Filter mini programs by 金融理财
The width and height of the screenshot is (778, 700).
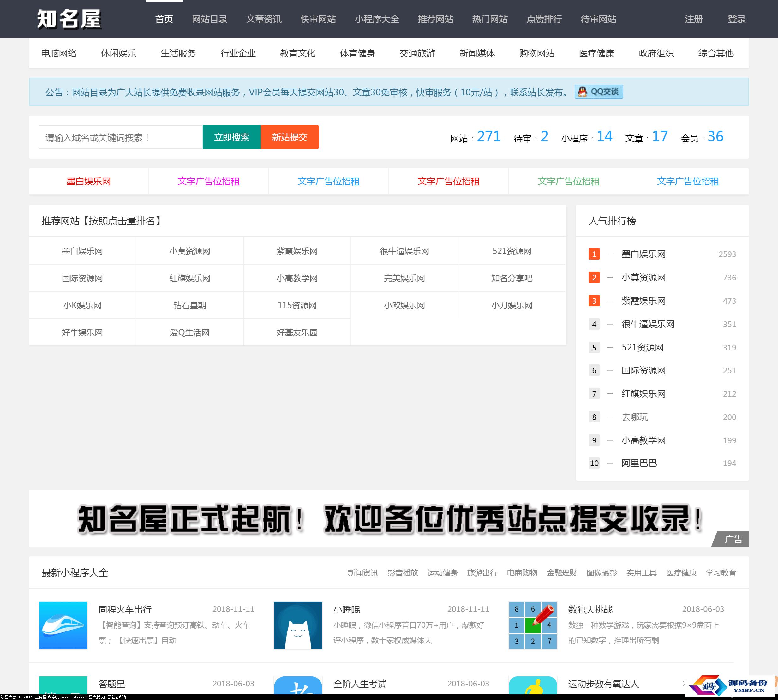pyautogui.click(x=562, y=573)
